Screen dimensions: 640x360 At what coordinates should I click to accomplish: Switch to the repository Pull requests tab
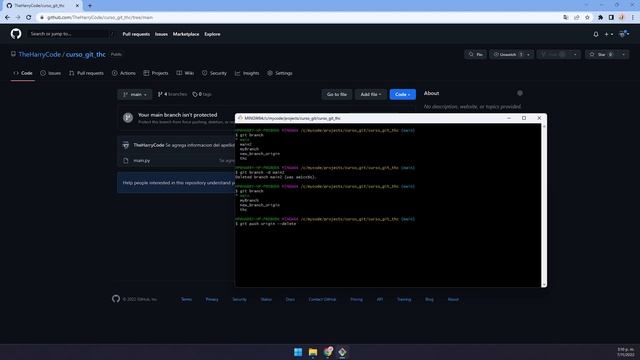pos(86,73)
